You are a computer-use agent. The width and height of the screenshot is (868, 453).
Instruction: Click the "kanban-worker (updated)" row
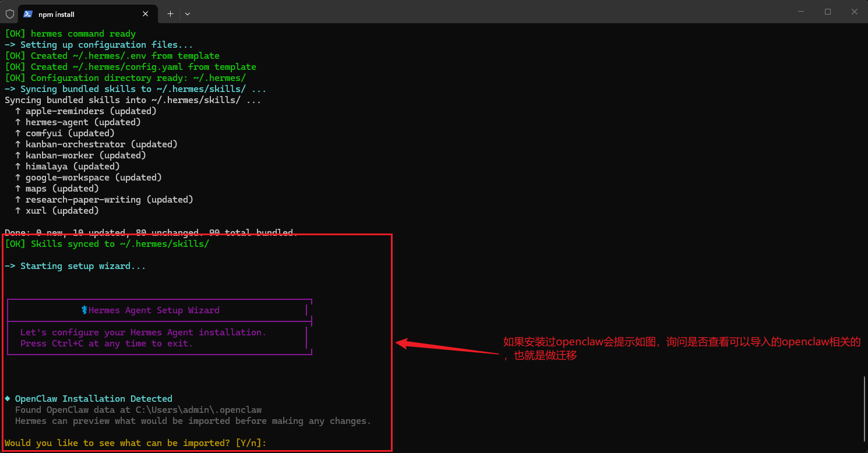[80, 155]
